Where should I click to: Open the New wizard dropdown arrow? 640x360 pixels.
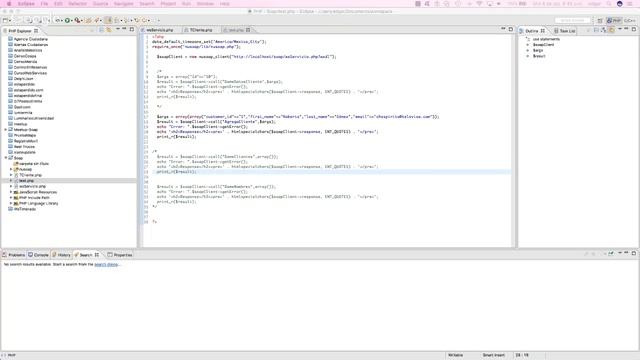pyautogui.click(x=10, y=20)
